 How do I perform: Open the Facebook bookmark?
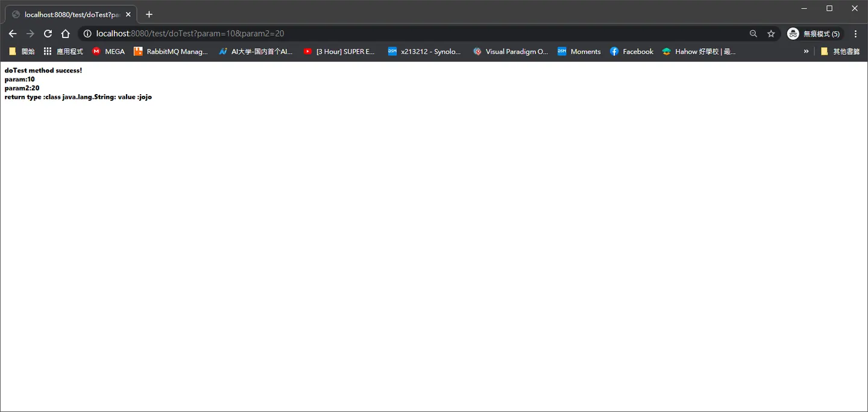[x=632, y=51]
